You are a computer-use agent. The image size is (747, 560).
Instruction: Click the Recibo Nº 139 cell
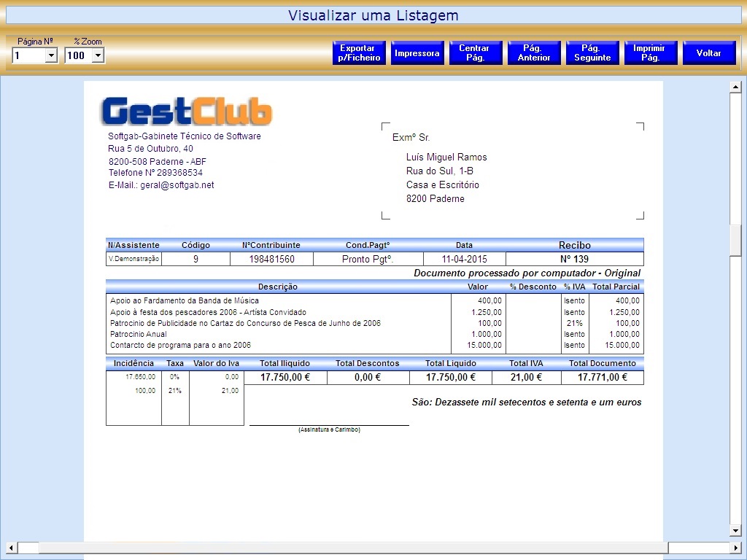click(x=574, y=259)
